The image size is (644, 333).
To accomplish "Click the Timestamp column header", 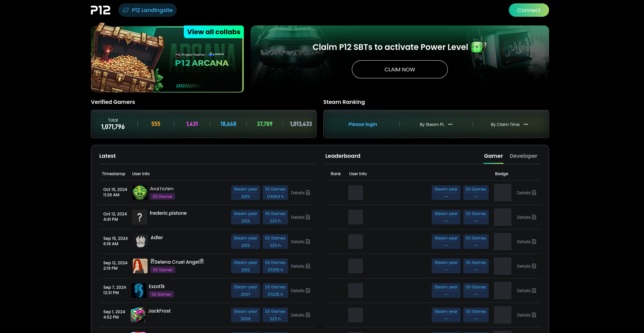I will click(113, 174).
